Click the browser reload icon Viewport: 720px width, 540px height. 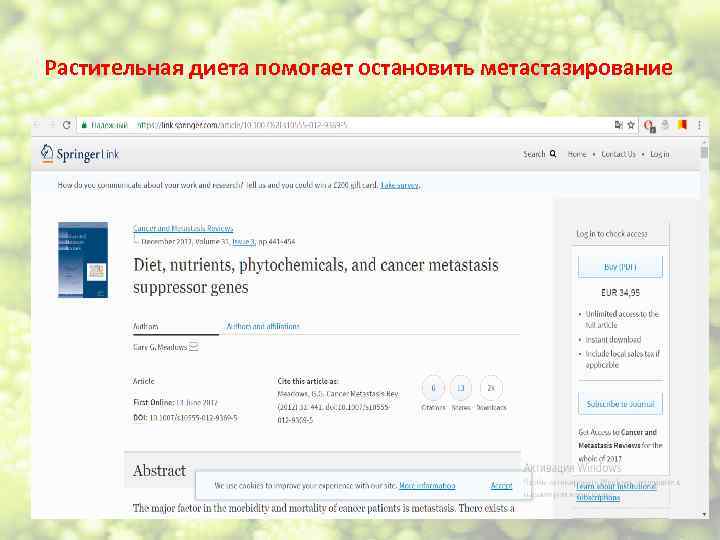pos(67,125)
